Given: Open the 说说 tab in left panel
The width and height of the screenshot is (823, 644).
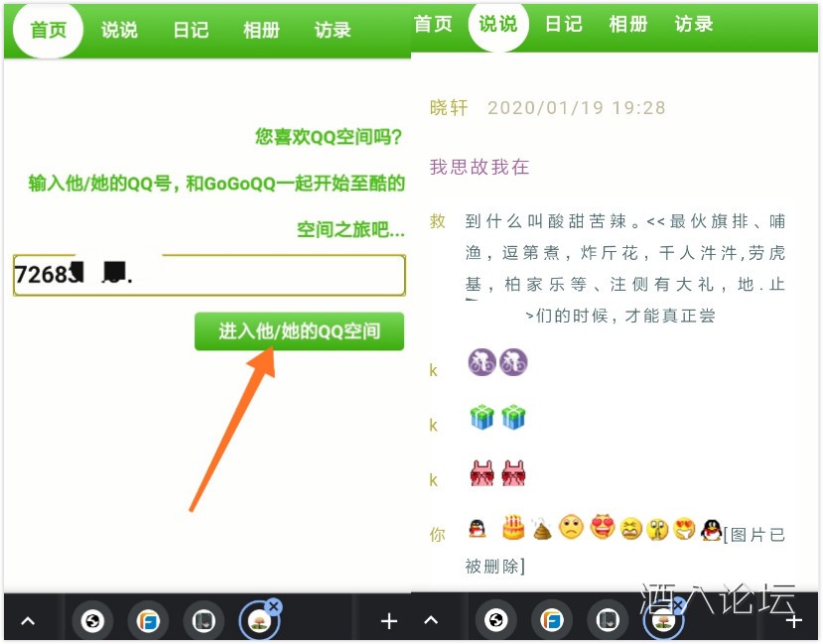Looking at the screenshot, I should (119, 30).
